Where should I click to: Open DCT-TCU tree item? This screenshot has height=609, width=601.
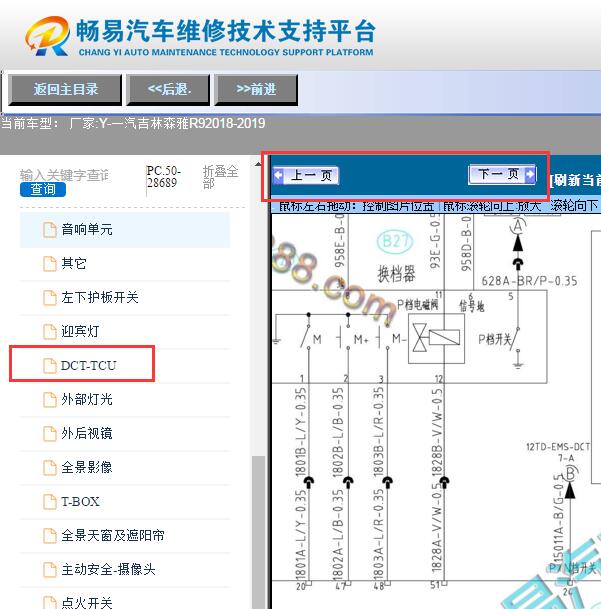(x=124, y=365)
